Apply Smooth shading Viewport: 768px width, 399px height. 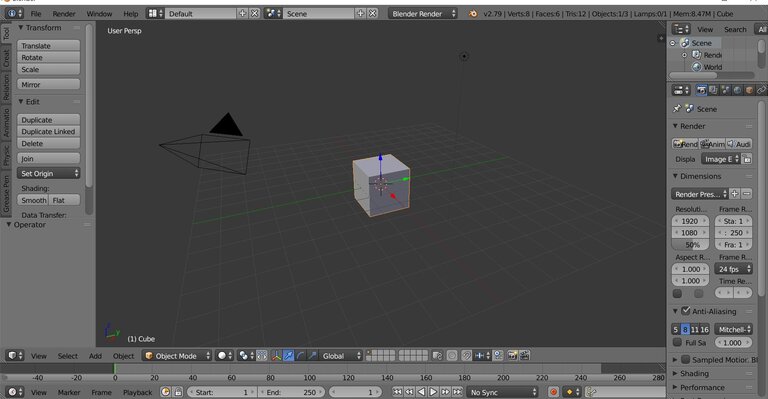point(33,200)
